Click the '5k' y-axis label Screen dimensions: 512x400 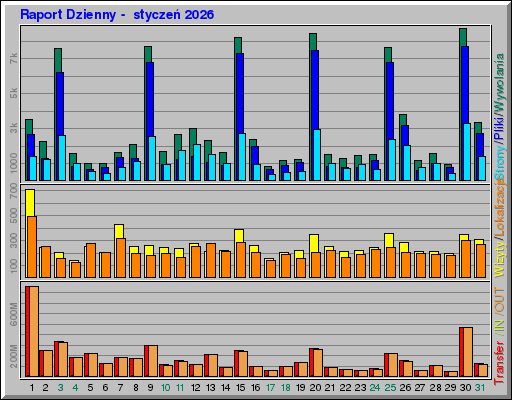point(13,93)
